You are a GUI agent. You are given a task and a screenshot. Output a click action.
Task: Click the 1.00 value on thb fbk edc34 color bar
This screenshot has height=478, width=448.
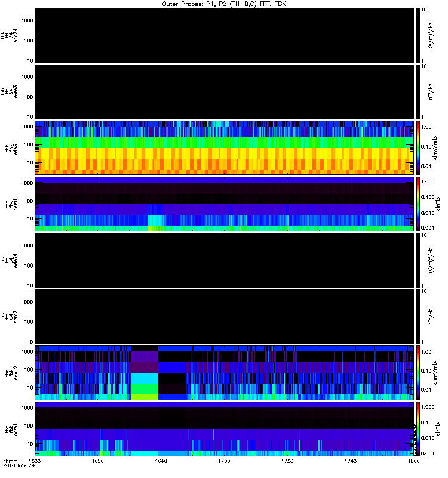tap(426, 127)
